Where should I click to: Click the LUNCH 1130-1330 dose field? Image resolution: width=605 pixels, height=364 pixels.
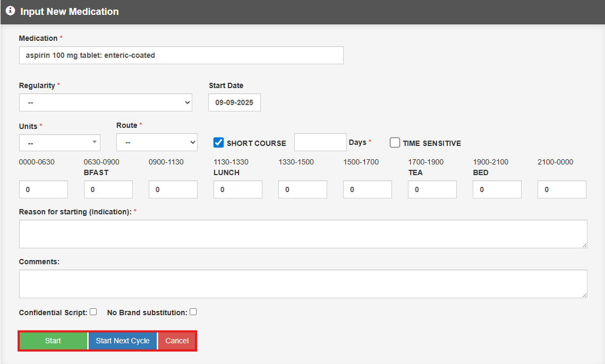click(238, 189)
